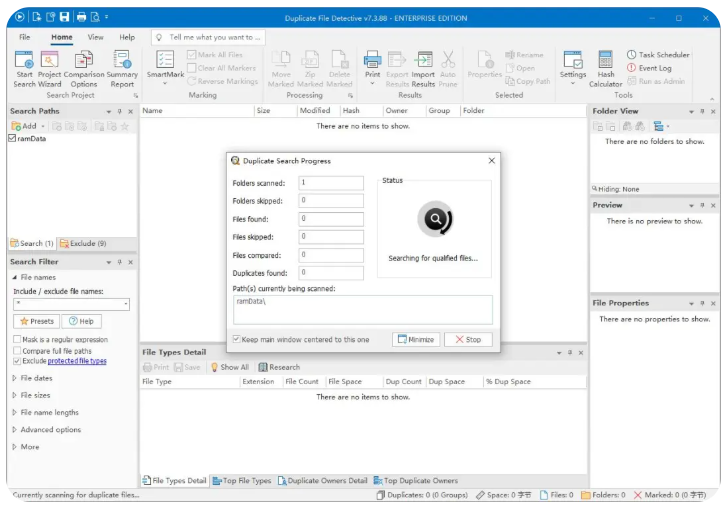Toggle the ramData search path checkbox
Viewport: 727px width, 510px height.
13,138
